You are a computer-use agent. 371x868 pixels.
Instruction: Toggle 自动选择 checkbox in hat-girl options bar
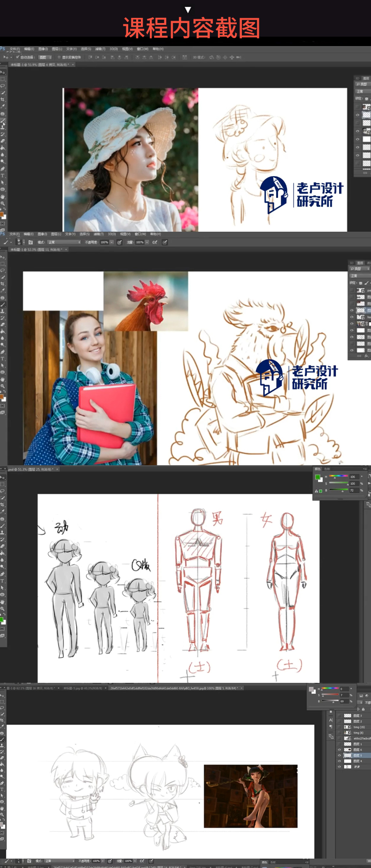18,57
